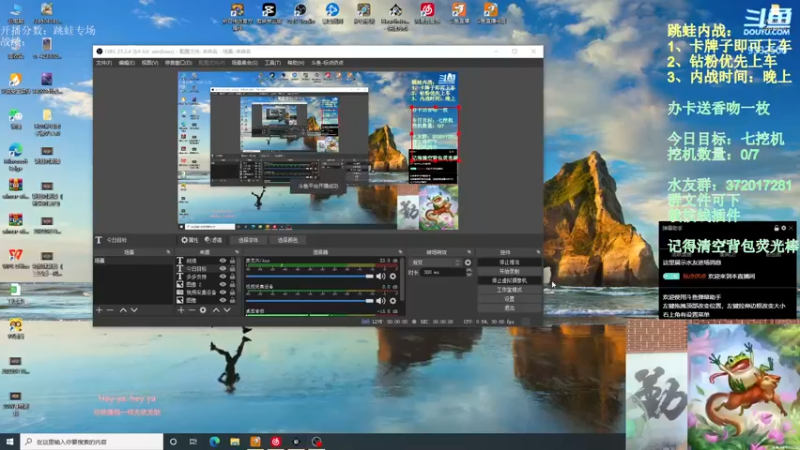Open the 场景集合(S) menu in OBS

(244, 63)
